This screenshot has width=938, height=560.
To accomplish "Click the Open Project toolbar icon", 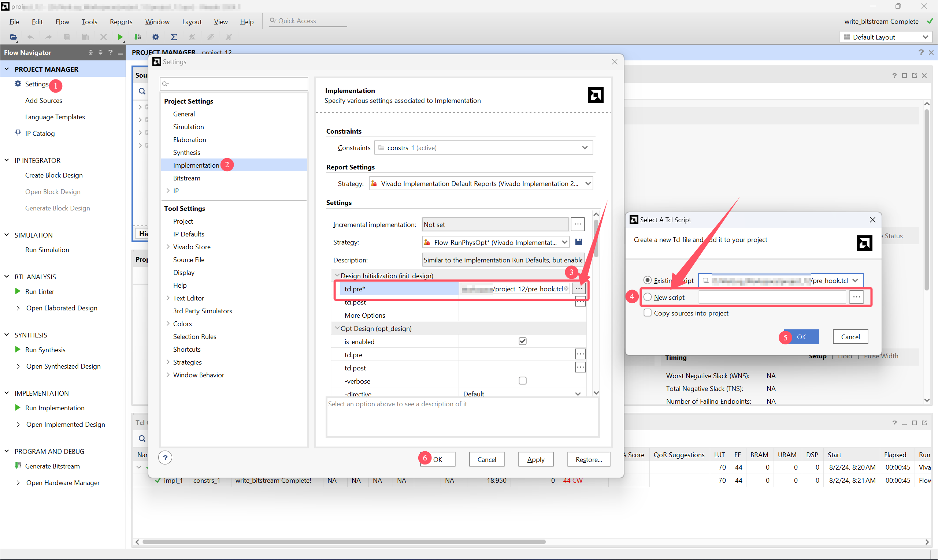I will (x=13, y=37).
